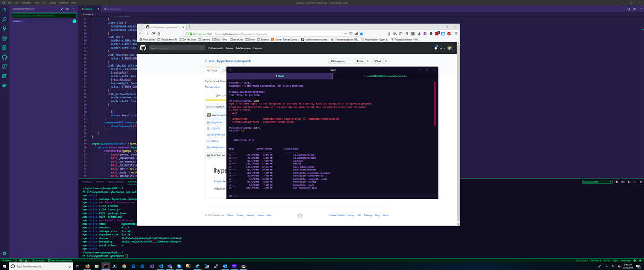
Task: Click the Marketplace link in GitHub header
Action: click(243, 48)
